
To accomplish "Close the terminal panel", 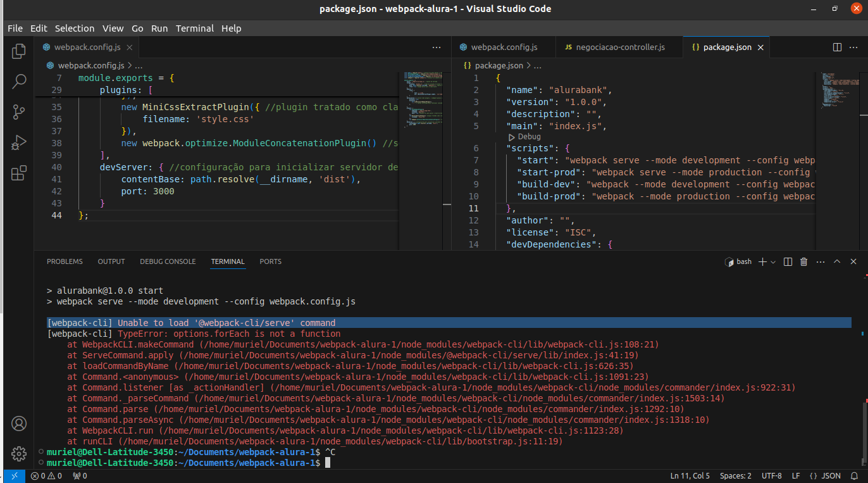I will click(853, 261).
